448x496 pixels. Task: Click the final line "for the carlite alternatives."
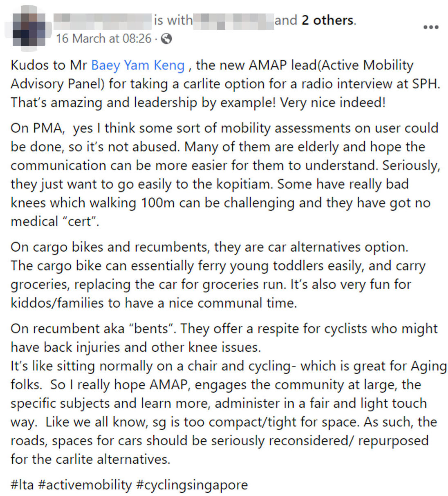click(x=90, y=459)
